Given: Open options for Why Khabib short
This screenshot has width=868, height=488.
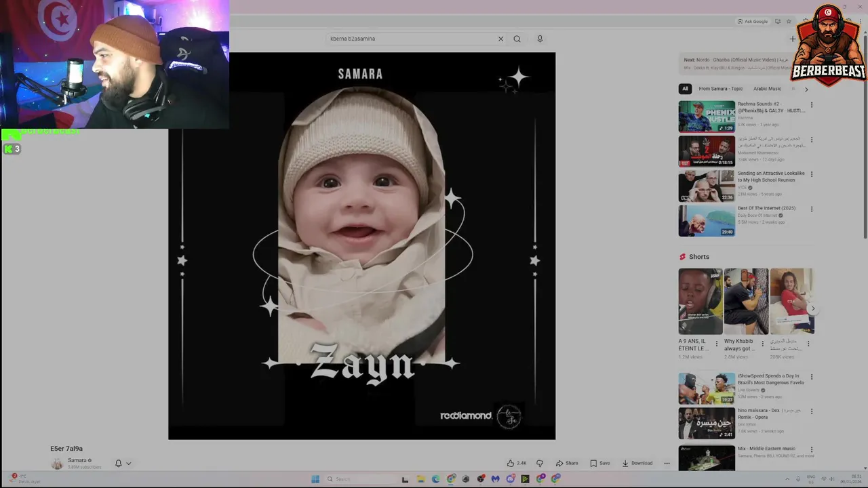Looking at the screenshot, I should pos(762,344).
